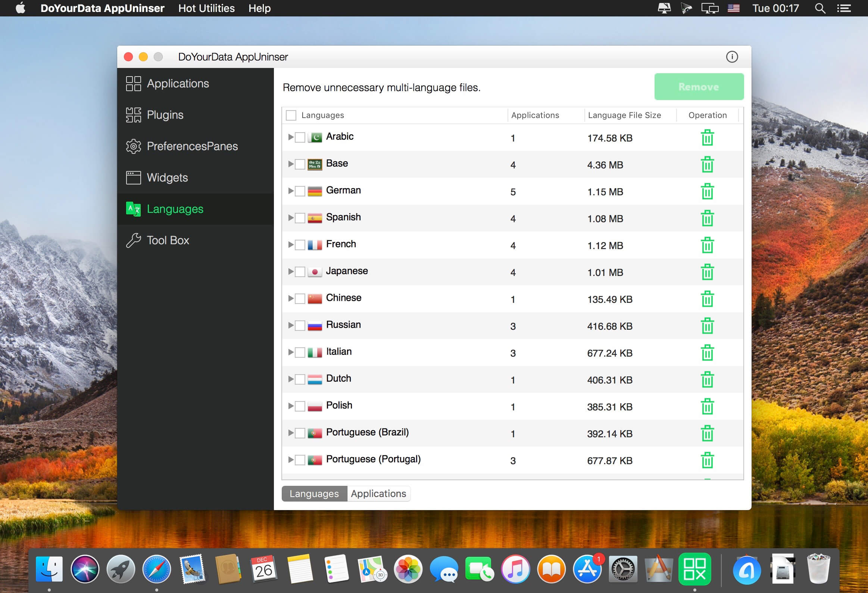The height and width of the screenshot is (593, 868).
Task: Open the Photos app in dock
Action: pyautogui.click(x=408, y=569)
